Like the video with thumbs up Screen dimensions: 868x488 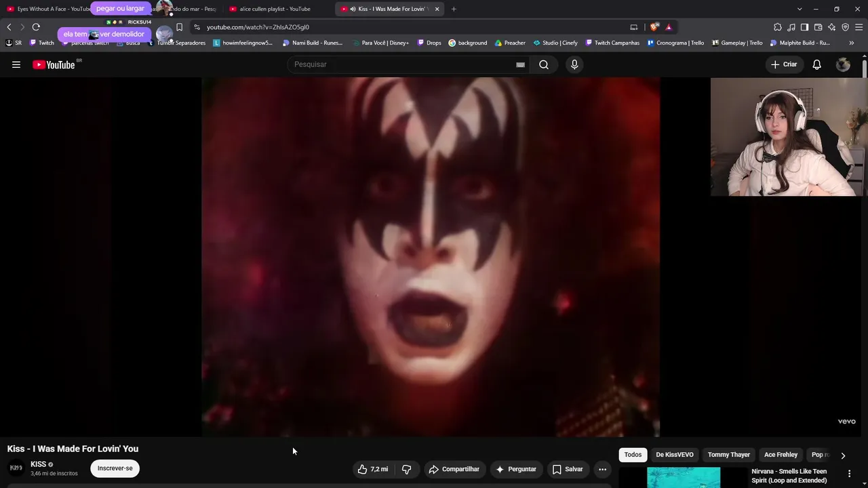(374, 469)
